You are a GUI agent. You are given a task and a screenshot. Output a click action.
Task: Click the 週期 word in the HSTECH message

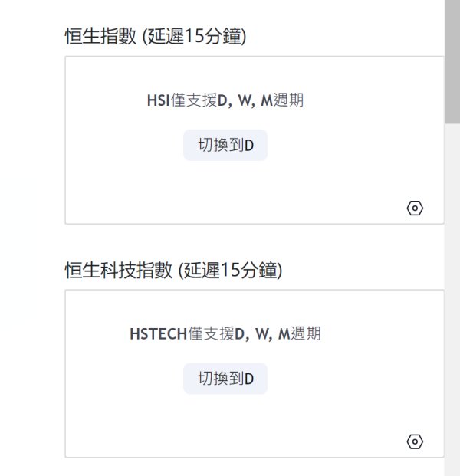pos(306,333)
